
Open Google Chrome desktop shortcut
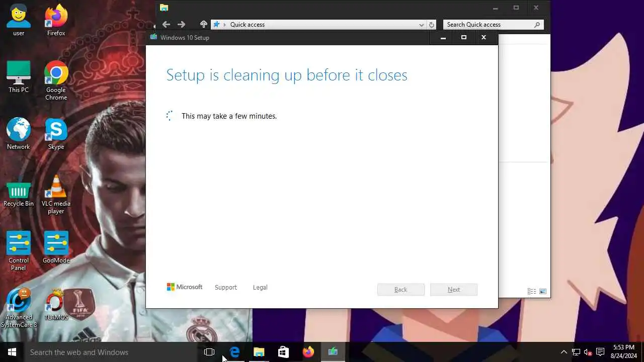click(56, 81)
